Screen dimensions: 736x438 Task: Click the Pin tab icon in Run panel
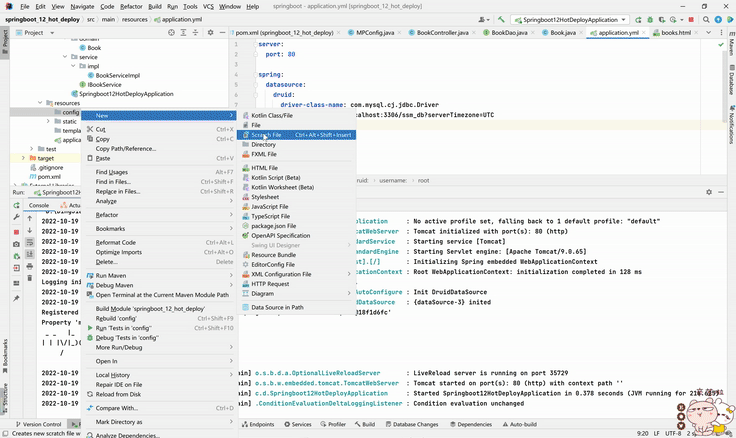16,299
